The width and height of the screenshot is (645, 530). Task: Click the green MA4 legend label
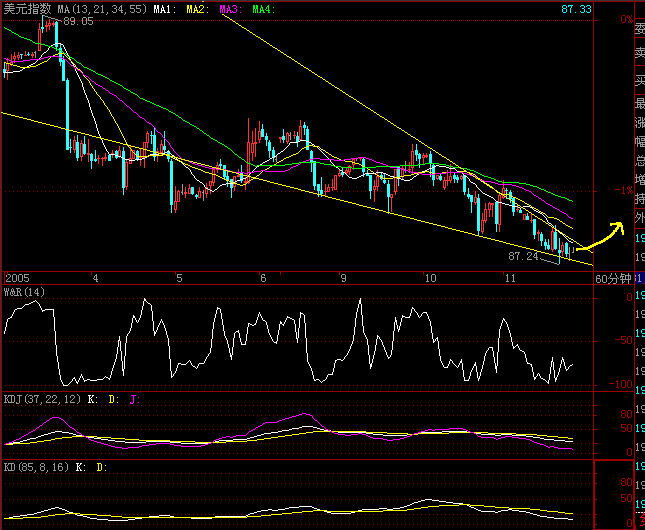pos(262,8)
